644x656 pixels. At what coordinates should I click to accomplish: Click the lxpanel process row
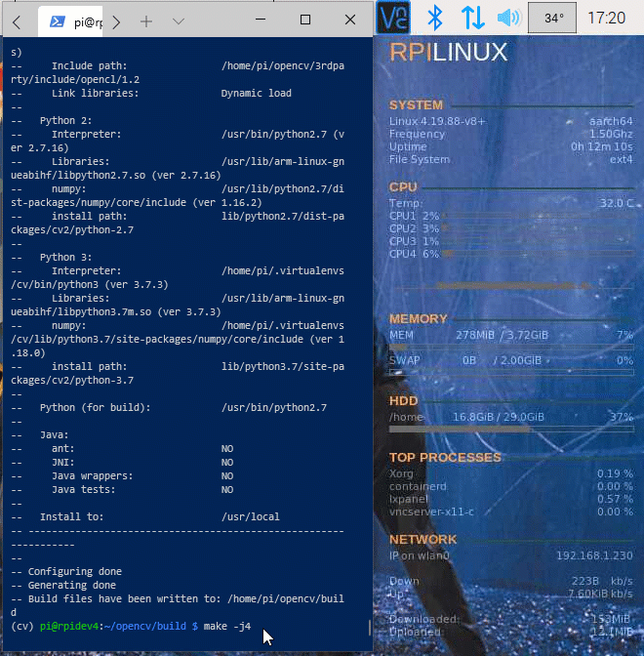coord(511,499)
